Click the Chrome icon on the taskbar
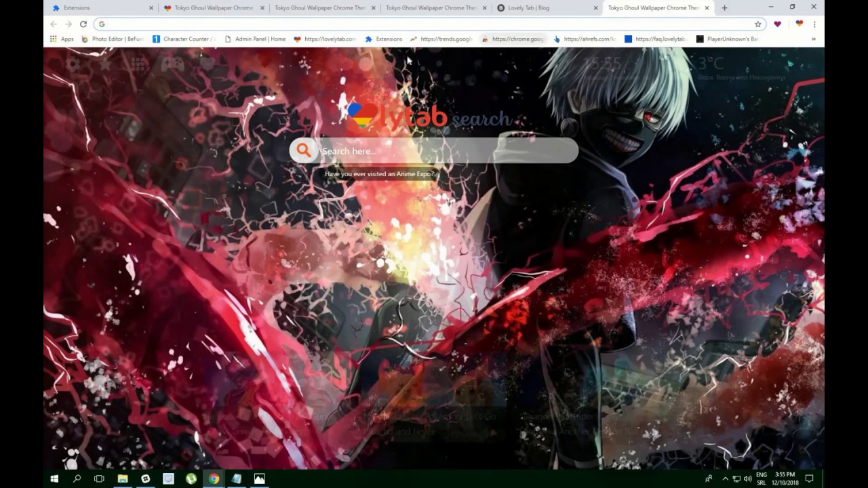The width and height of the screenshot is (868, 488). (214, 479)
